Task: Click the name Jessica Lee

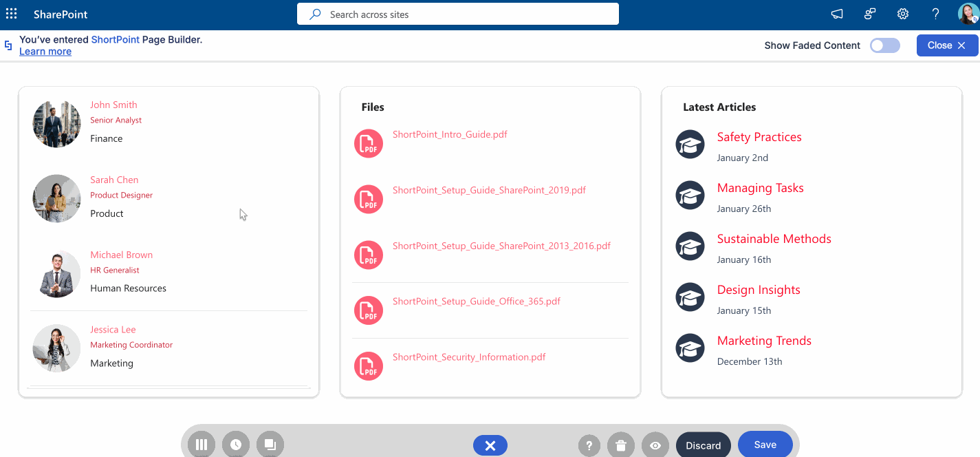Action: click(113, 330)
